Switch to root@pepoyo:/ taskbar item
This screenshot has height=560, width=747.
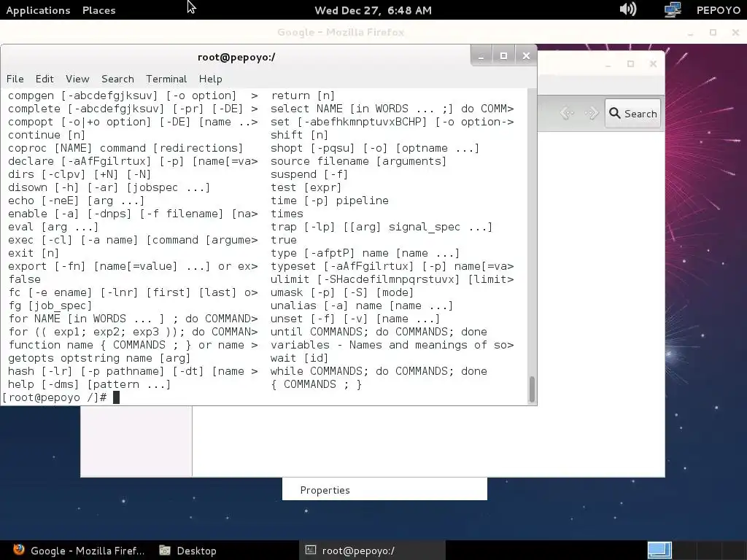click(x=372, y=551)
